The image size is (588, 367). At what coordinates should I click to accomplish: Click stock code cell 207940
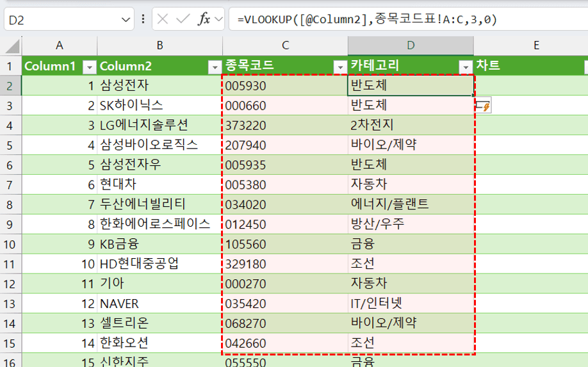(286, 145)
